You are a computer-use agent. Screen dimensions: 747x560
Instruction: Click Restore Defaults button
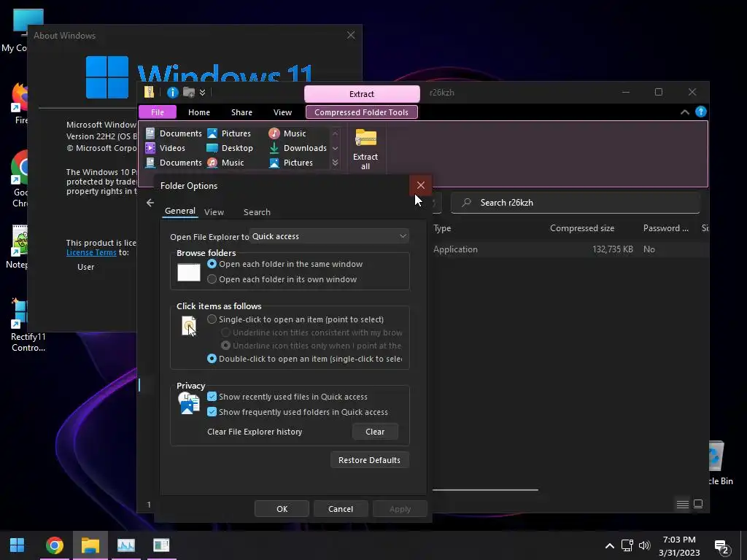369,460
